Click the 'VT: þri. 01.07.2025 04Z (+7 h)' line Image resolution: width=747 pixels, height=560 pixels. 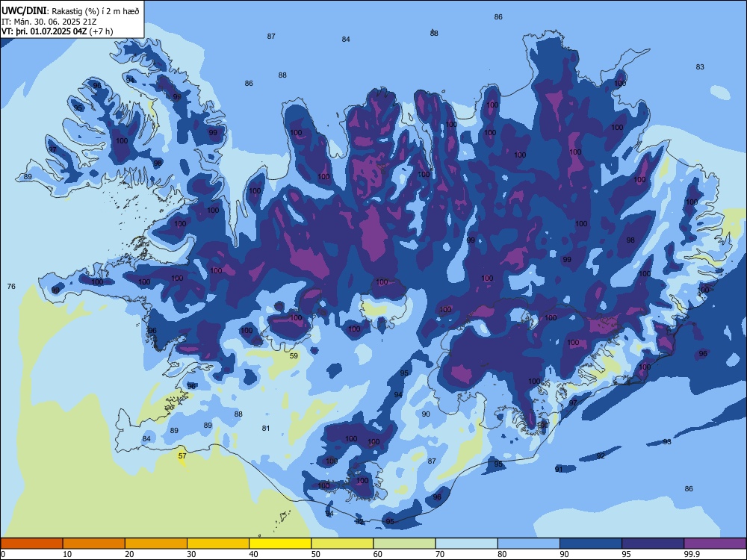pos(58,31)
